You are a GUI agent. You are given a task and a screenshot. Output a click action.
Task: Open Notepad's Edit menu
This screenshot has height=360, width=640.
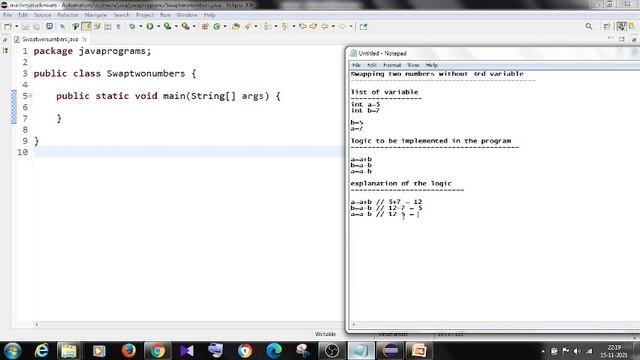pyautogui.click(x=371, y=65)
